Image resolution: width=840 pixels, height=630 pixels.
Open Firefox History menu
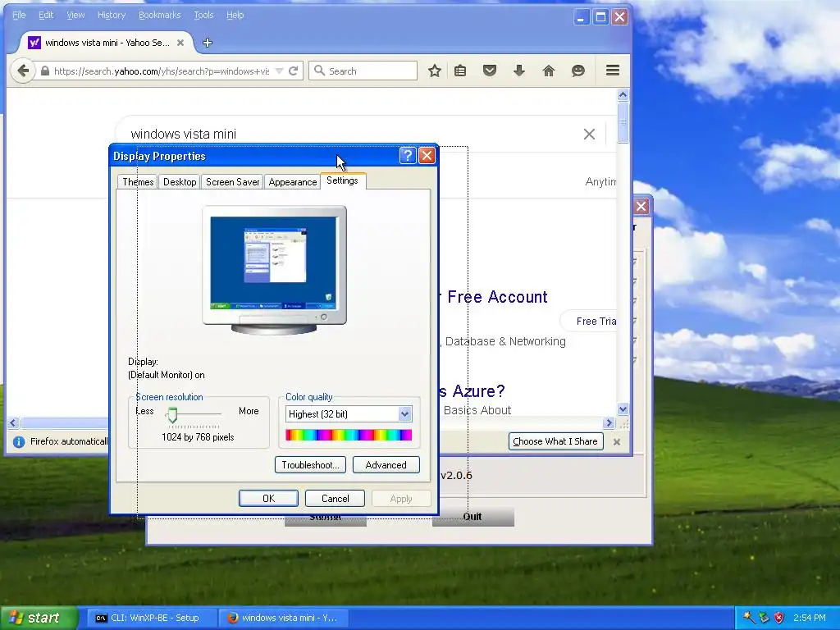coord(112,15)
